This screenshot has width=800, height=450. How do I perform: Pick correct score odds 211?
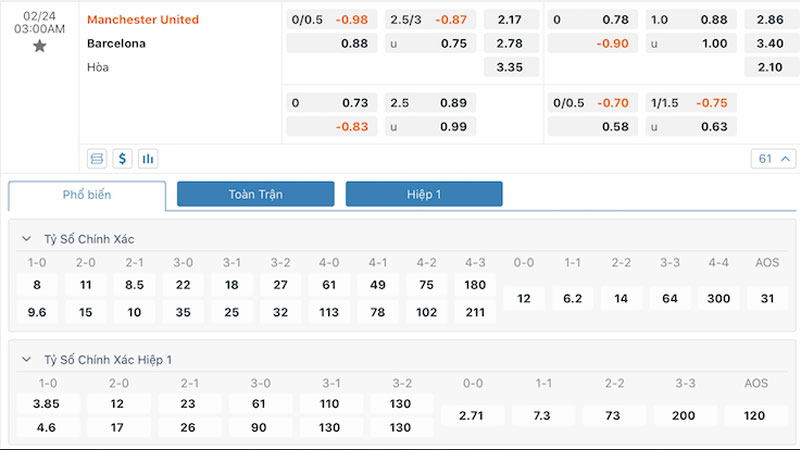point(475,312)
